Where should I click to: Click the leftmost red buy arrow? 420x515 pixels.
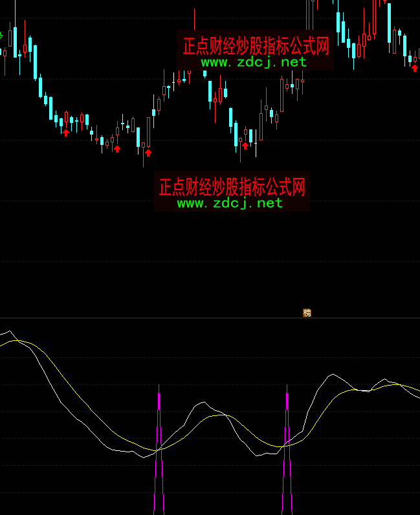tap(66, 132)
